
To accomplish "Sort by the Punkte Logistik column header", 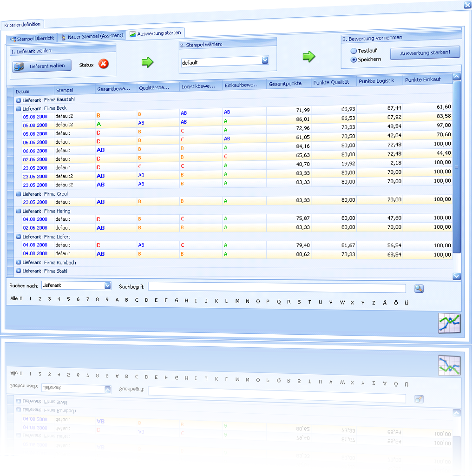I will tap(380, 81).
